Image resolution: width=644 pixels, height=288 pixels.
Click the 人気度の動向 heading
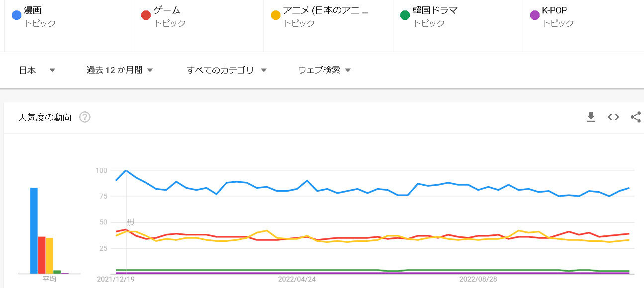(45, 118)
